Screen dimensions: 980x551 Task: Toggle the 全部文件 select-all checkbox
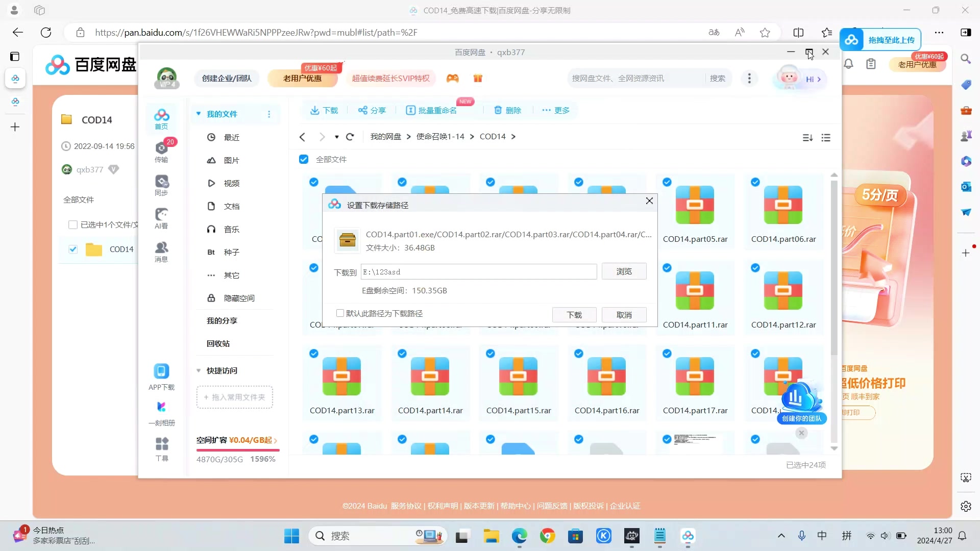point(304,159)
